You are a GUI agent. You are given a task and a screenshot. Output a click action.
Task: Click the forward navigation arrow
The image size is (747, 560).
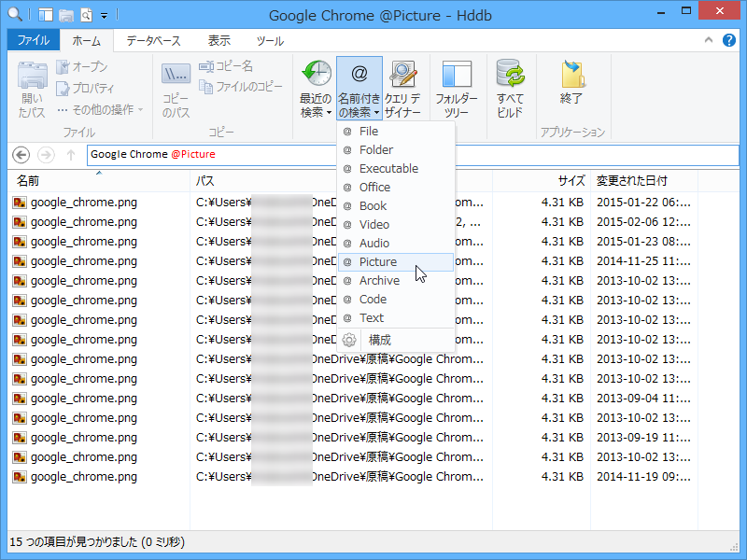pos(46,155)
